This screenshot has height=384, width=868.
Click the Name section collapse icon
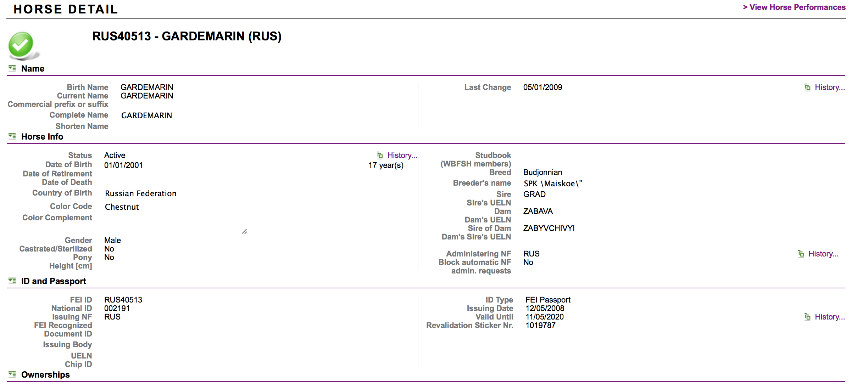click(12, 68)
